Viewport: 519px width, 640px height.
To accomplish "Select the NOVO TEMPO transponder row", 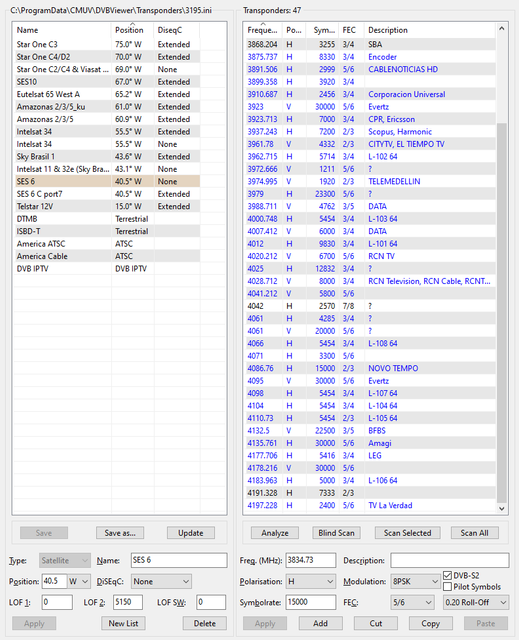I will pyautogui.click(x=370, y=368).
